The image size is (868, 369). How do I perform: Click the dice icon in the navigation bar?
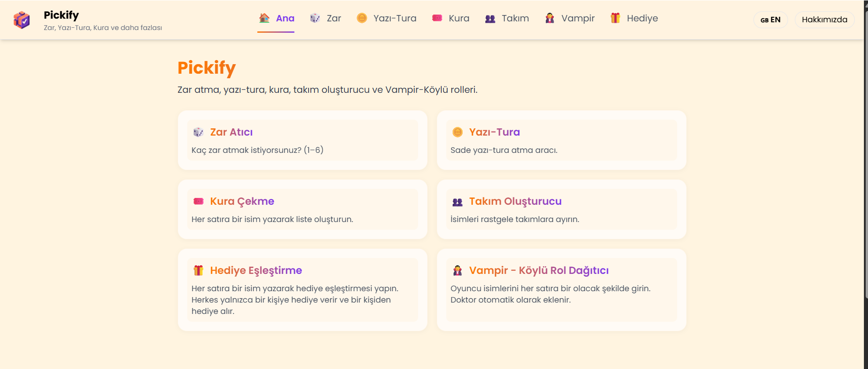(x=315, y=18)
